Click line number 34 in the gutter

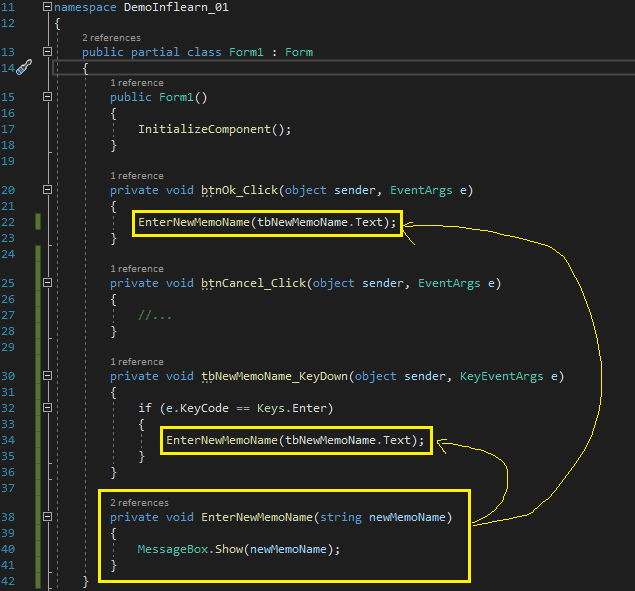(8, 440)
